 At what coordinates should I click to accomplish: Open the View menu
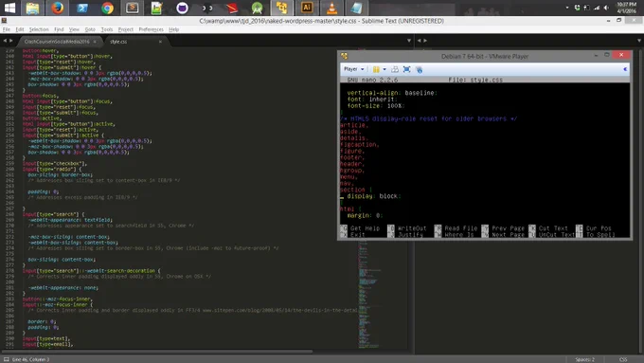74,29
